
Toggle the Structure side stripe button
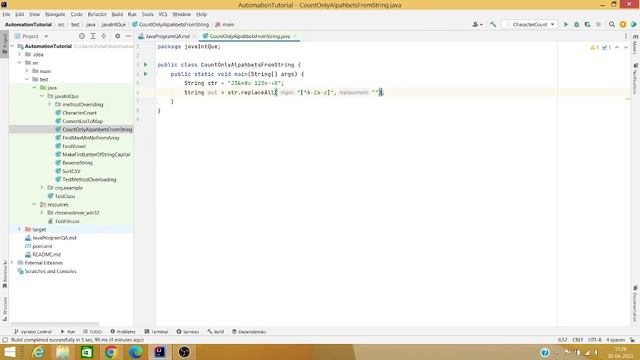point(4,309)
